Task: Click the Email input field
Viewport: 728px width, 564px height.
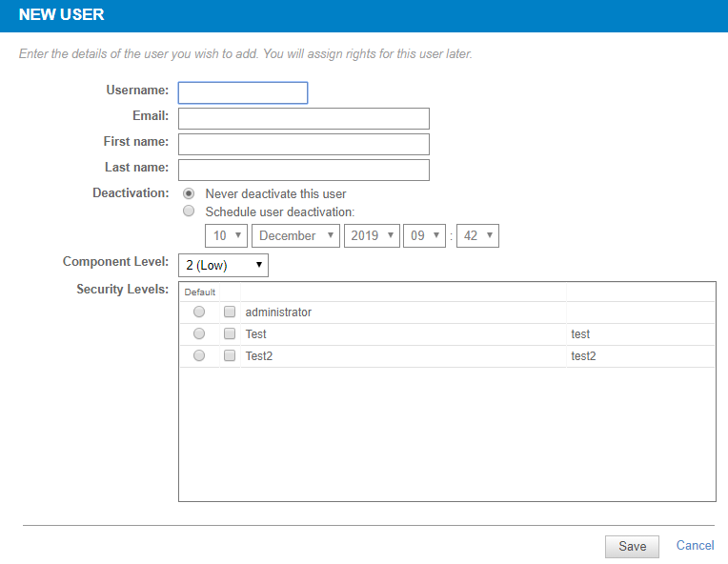Action: 304,118
